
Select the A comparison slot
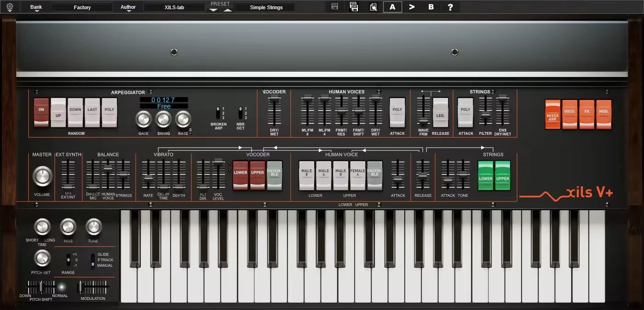point(392,7)
